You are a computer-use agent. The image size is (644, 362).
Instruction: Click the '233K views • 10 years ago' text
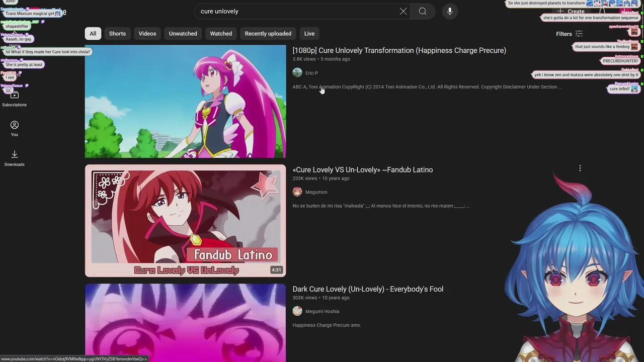click(x=321, y=178)
